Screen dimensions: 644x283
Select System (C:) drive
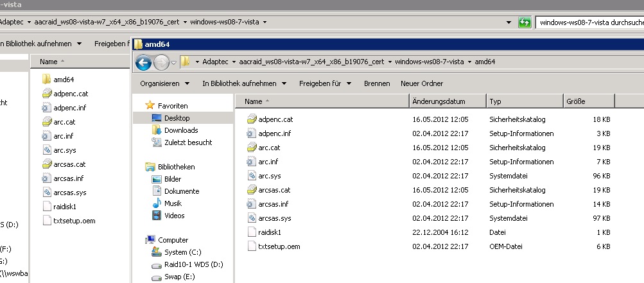tap(183, 252)
